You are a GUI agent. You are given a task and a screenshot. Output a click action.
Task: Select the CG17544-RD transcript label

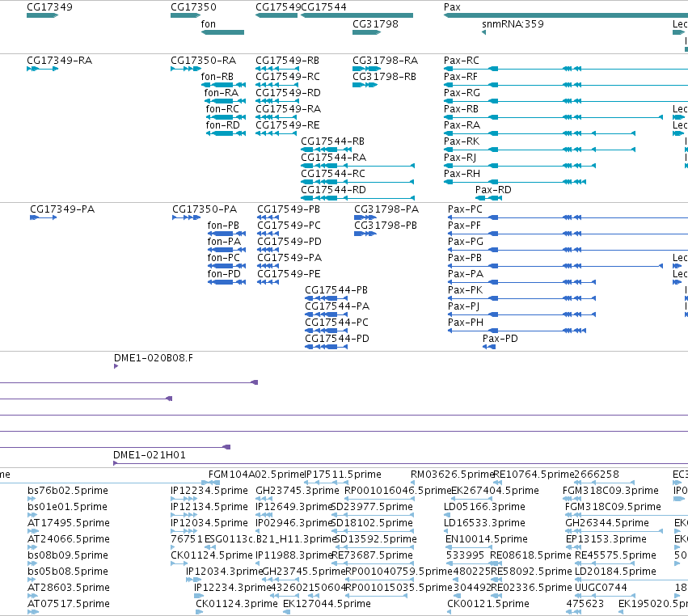click(333, 189)
